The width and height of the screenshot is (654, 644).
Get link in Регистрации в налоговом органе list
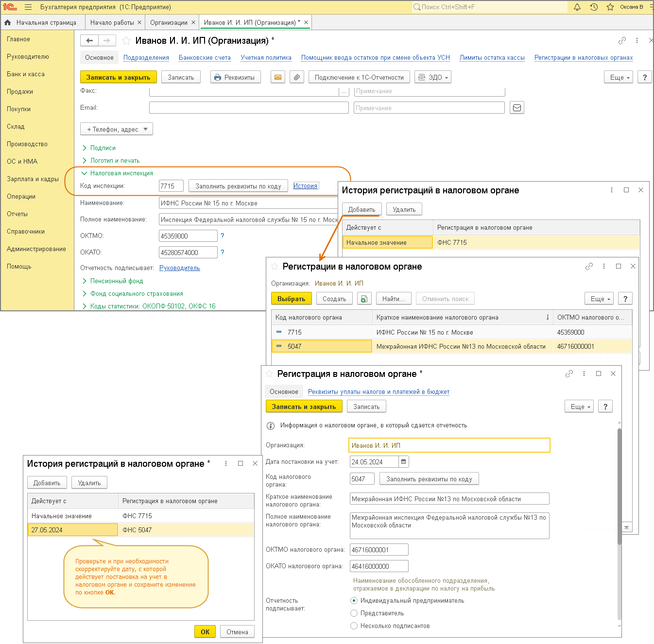click(x=589, y=266)
